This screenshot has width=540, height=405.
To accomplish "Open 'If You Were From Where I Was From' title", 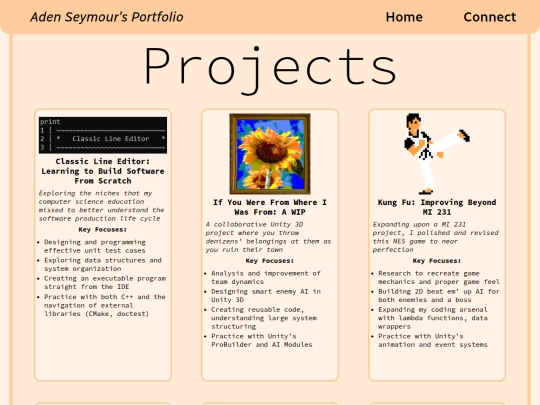I will click(x=270, y=207).
